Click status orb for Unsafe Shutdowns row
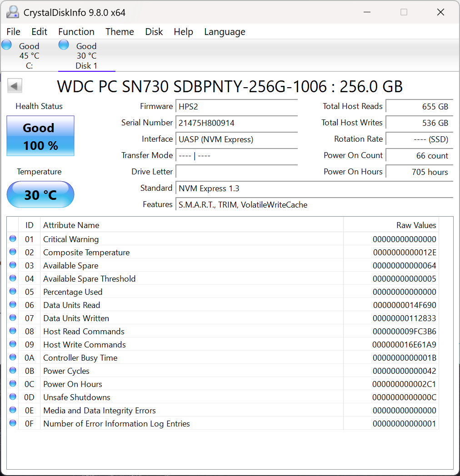The height and width of the screenshot is (476, 460). coord(13,397)
